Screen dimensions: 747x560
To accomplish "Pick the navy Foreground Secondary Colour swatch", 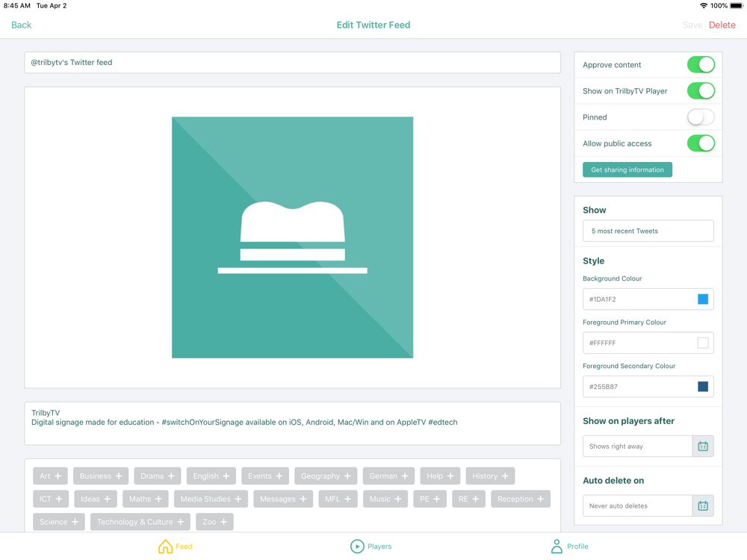I will [x=703, y=387].
